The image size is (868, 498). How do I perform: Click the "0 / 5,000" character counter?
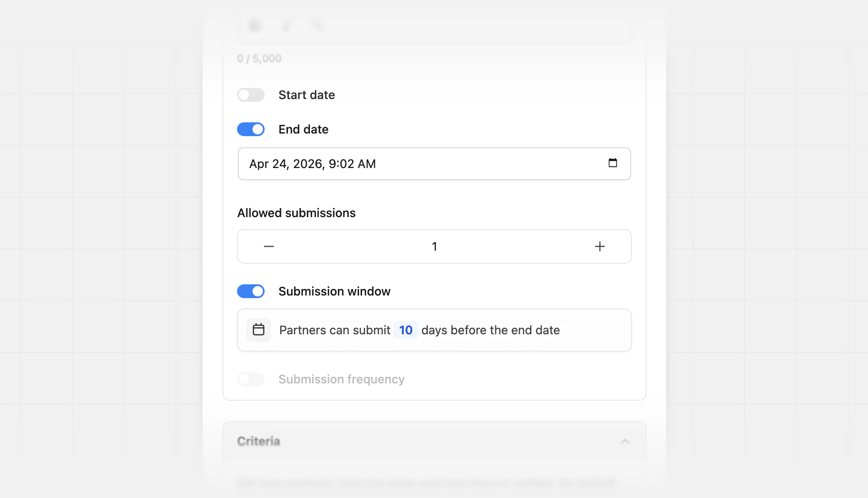(x=259, y=58)
